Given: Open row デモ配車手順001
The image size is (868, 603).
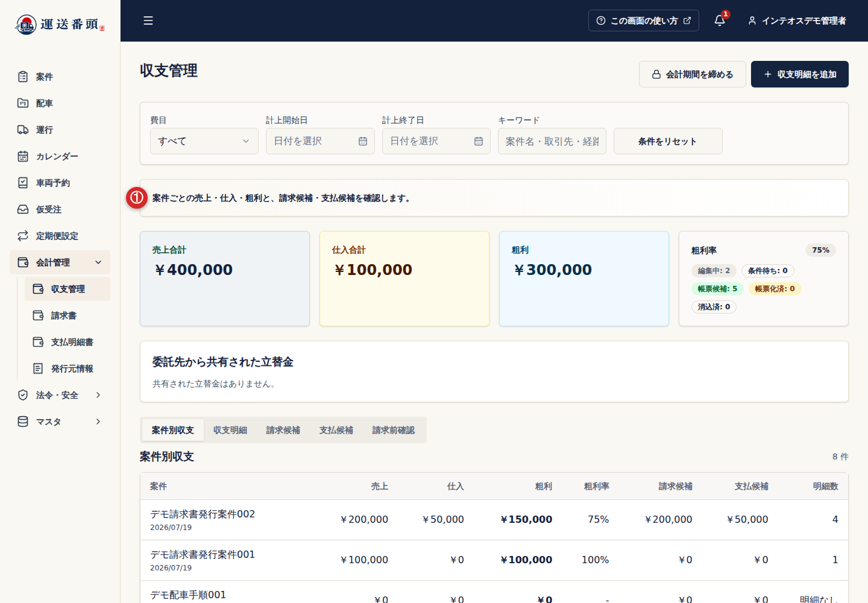Looking at the screenshot, I should (494, 592).
